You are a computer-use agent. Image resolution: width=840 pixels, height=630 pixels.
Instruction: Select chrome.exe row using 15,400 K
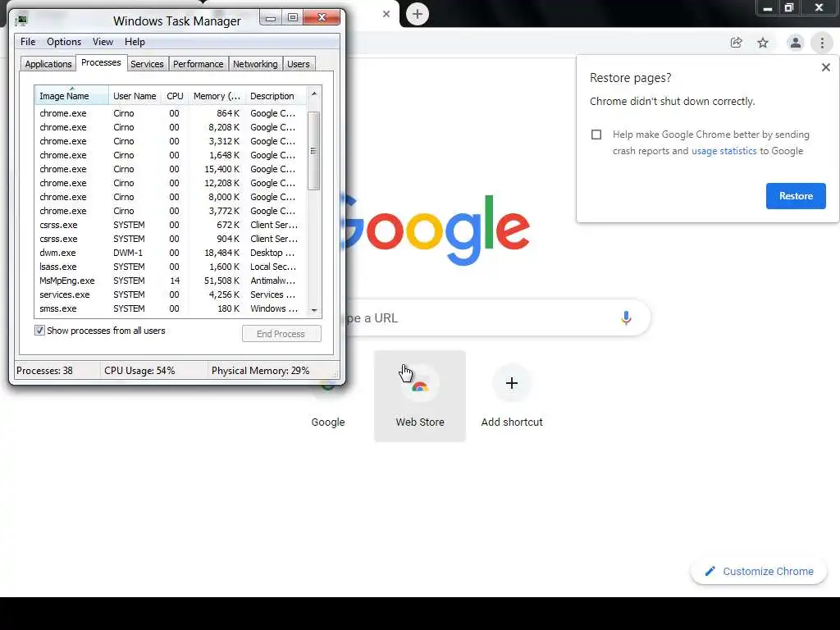tap(170, 169)
